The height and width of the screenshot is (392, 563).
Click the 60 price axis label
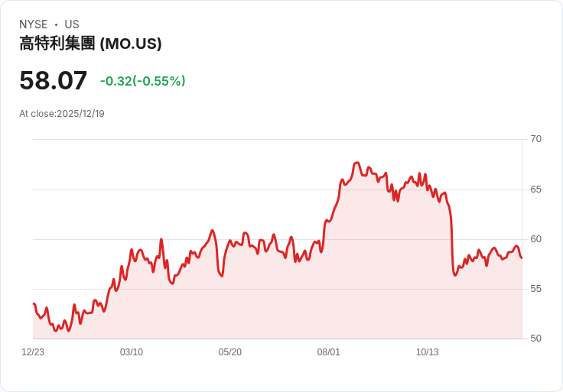[536, 239]
